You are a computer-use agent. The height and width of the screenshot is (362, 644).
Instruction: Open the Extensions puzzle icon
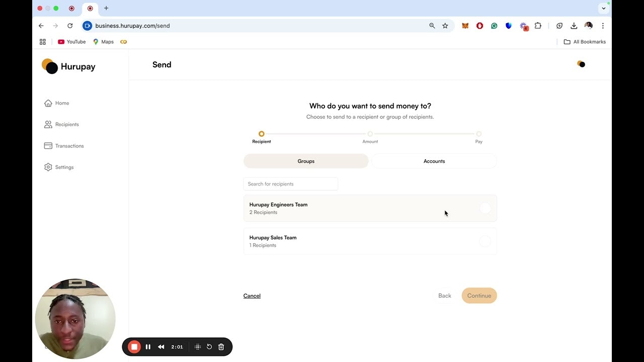538,26
